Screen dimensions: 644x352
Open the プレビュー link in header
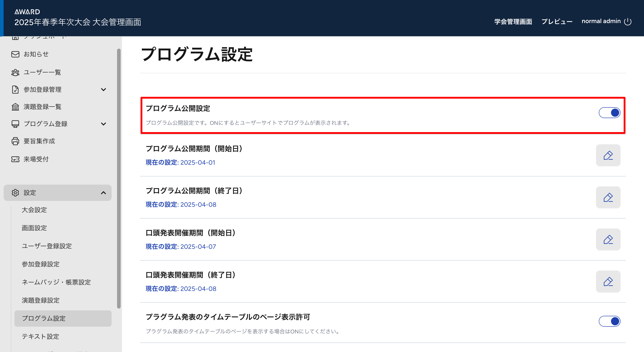(x=557, y=21)
